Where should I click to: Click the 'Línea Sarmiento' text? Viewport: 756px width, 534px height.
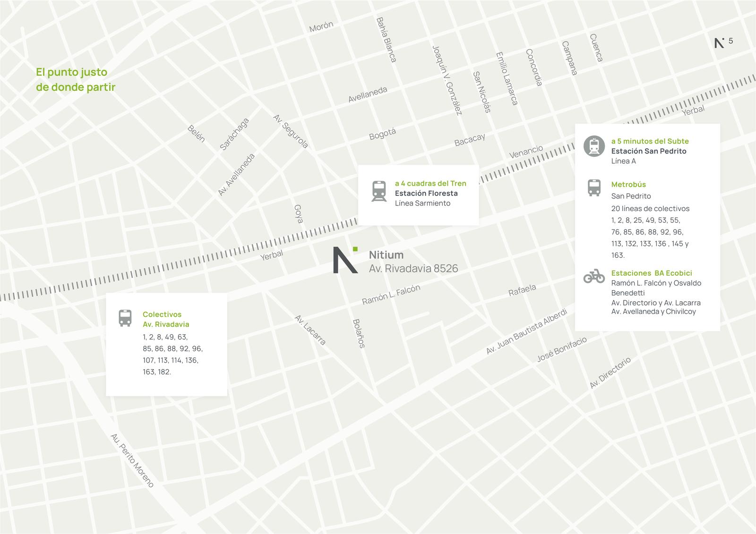(422, 203)
